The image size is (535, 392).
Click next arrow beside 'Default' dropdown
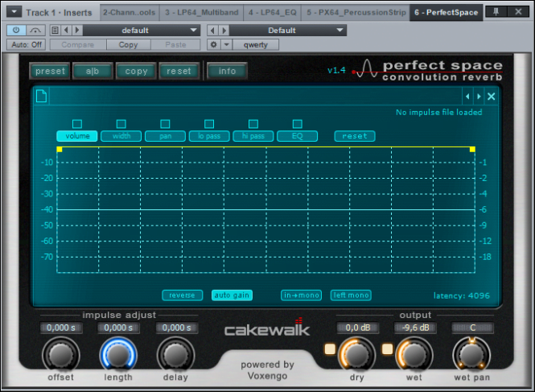click(x=224, y=31)
